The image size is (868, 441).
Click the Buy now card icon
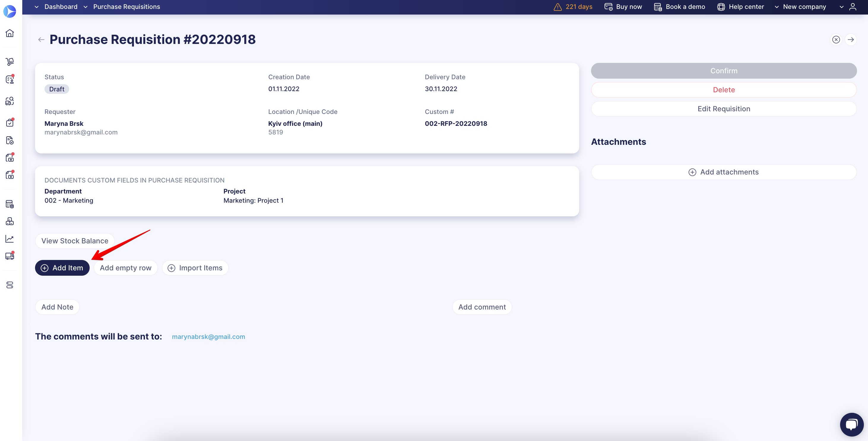(608, 7)
